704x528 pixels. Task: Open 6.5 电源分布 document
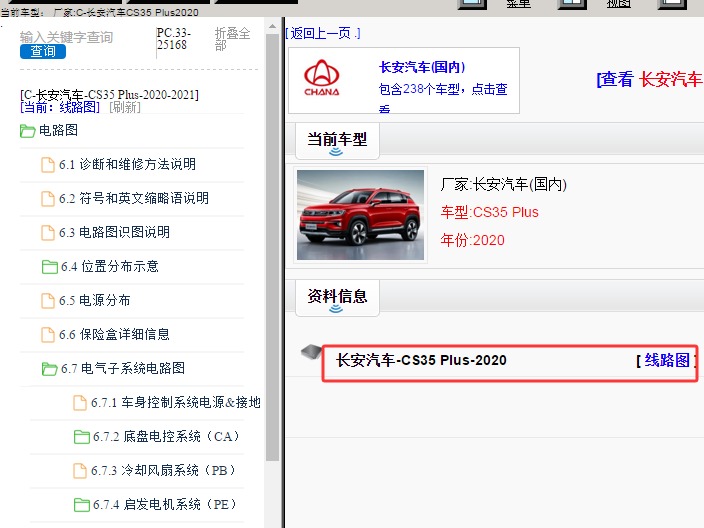(x=95, y=300)
